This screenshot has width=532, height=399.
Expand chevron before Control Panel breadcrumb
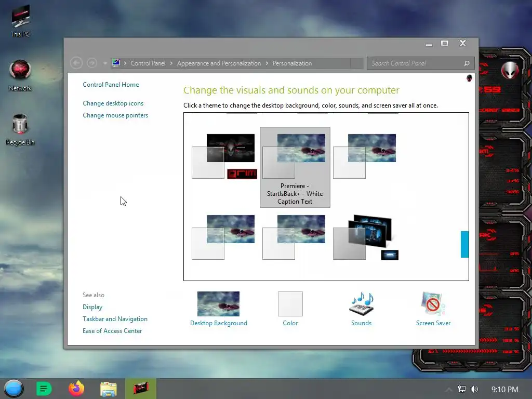125,63
